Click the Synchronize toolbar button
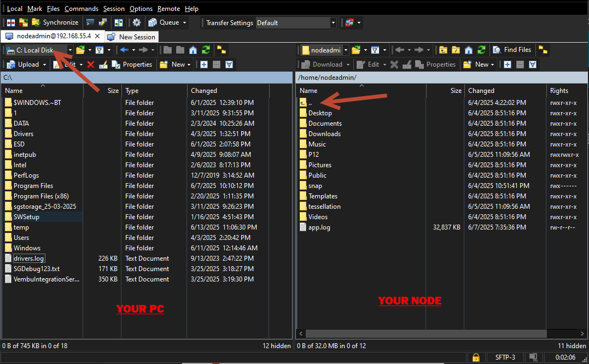 coord(55,22)
